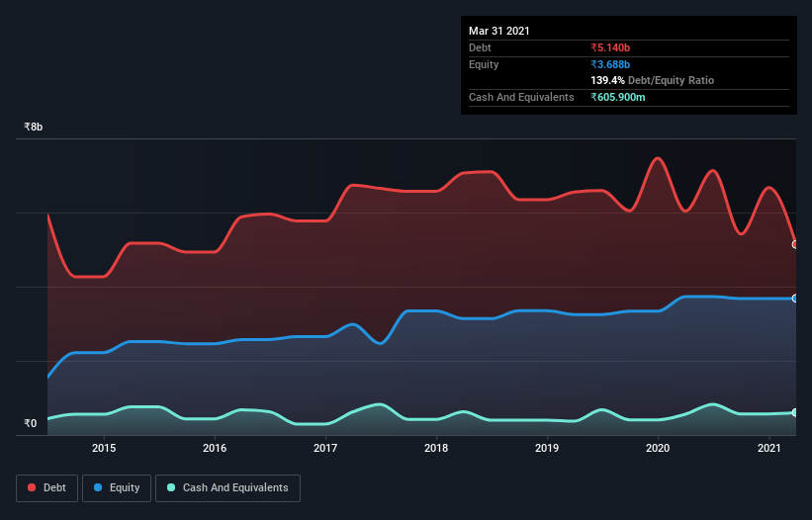Toggle the Debt legend button
Viewport: 812px width, 520px height.
46,488
